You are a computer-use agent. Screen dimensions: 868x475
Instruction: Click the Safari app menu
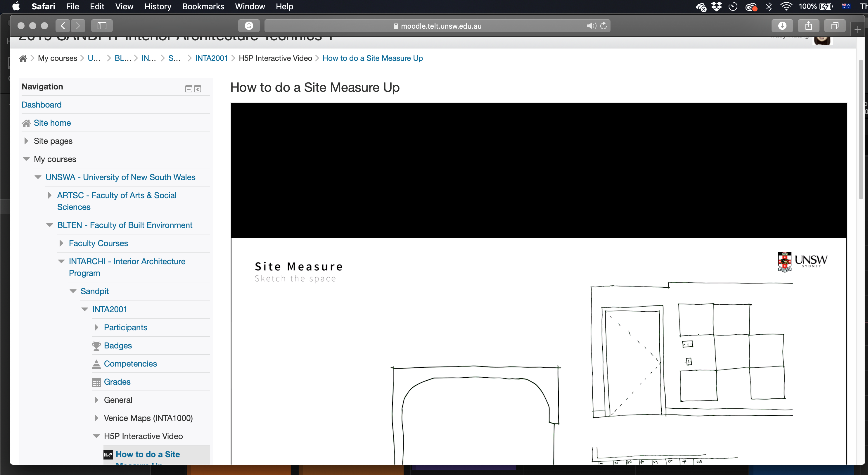pos(43,6)
